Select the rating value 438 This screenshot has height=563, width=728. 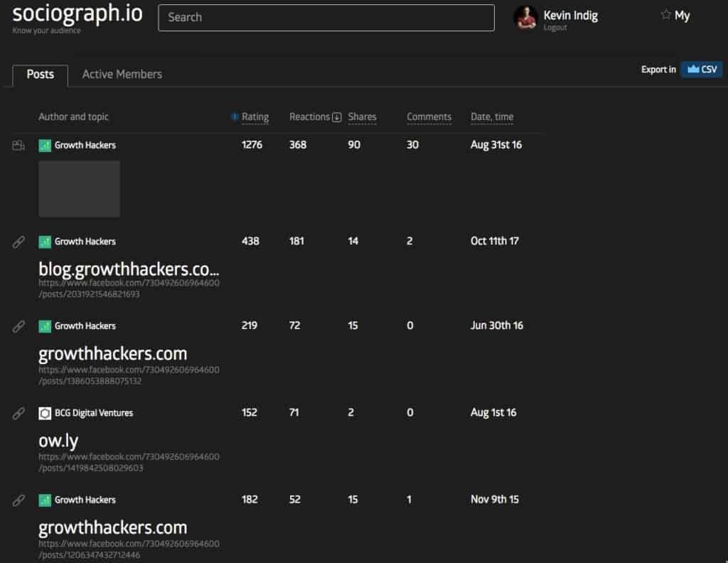pos(251,241)
